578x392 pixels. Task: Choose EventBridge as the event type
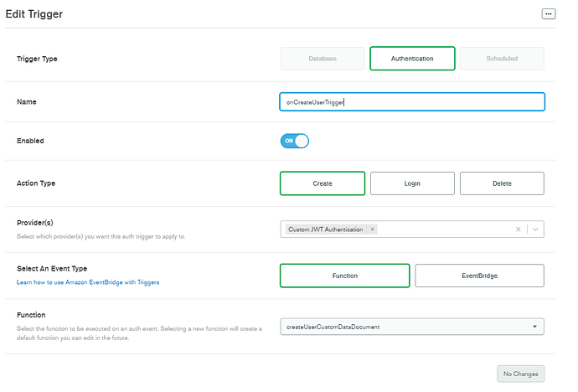[479, 276]
